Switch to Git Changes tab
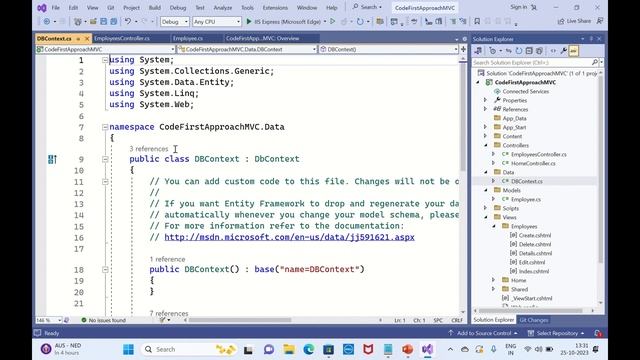The image size is (640, 360). [x=533, y=320]
